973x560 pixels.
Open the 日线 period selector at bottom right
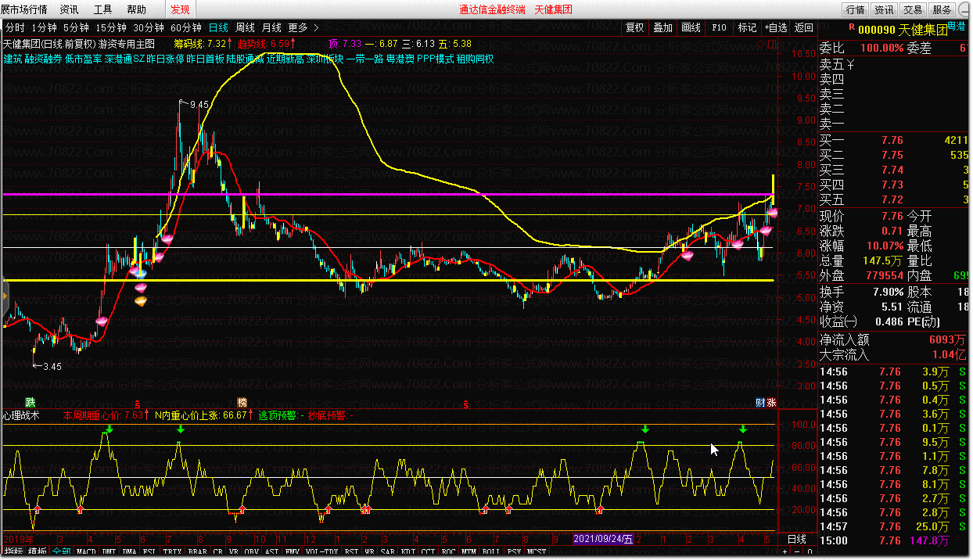click(796, 539)
